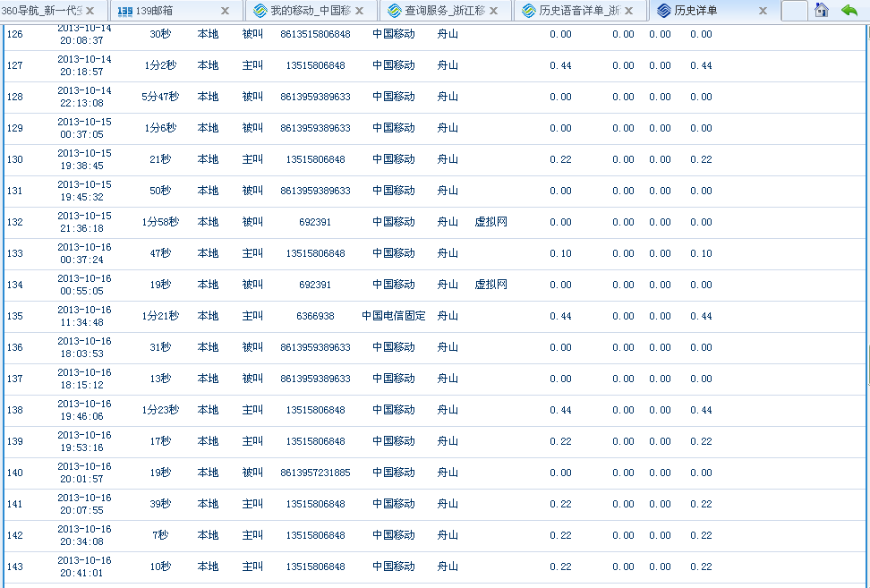The height and width of the screenshot is (588, 870).
Task: Click duration 7秒 in row 142
Action: coord(160,535)
